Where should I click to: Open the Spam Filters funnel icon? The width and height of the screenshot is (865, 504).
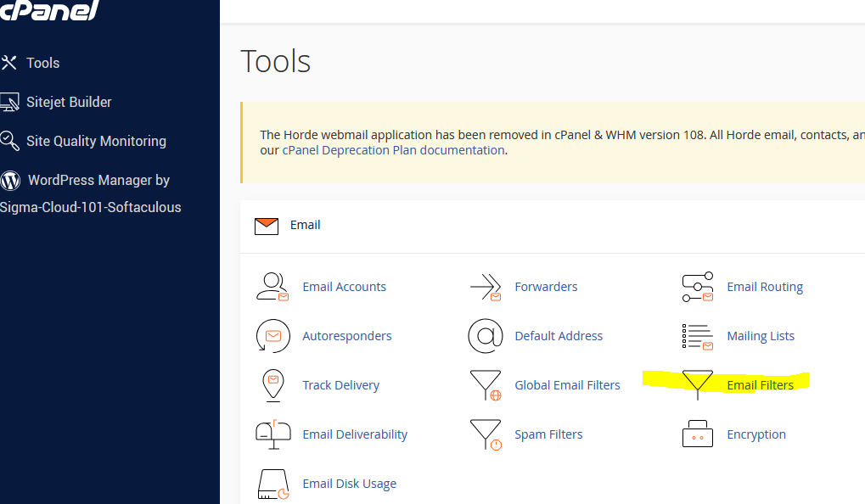click(485, 434)
